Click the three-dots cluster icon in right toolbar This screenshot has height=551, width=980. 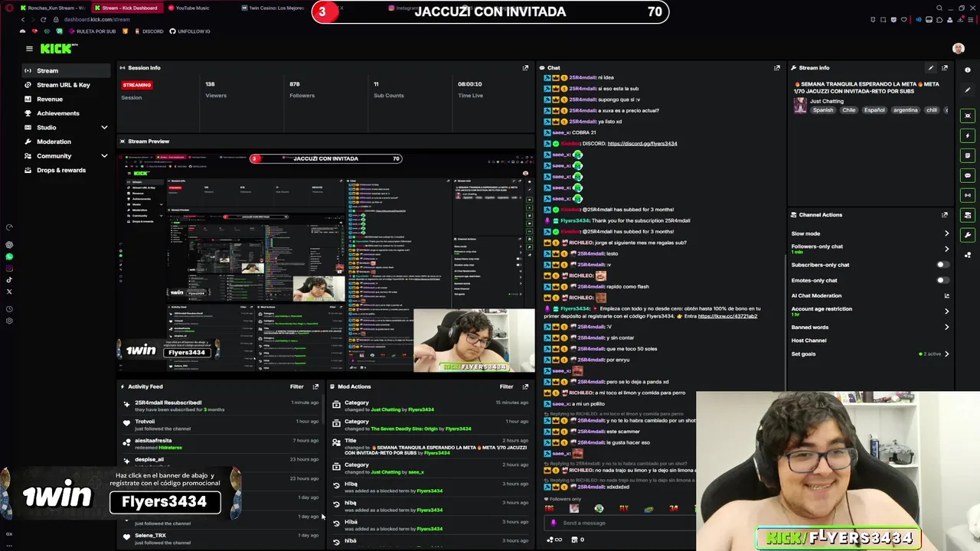point(968,255)
